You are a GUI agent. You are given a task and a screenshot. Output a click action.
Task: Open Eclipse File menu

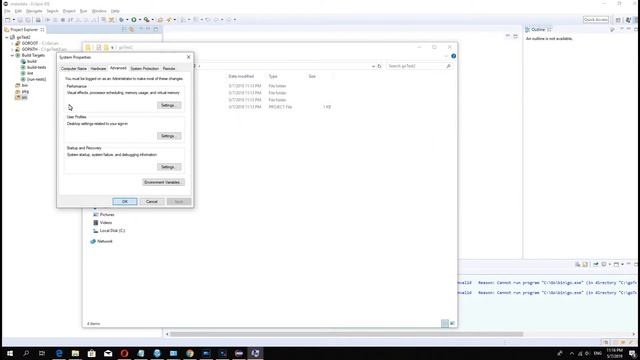point(7,11)
